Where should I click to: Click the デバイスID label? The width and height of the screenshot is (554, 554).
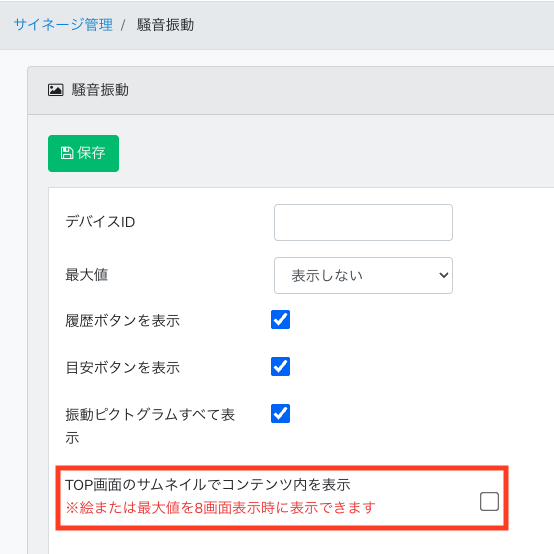point(100,222)
